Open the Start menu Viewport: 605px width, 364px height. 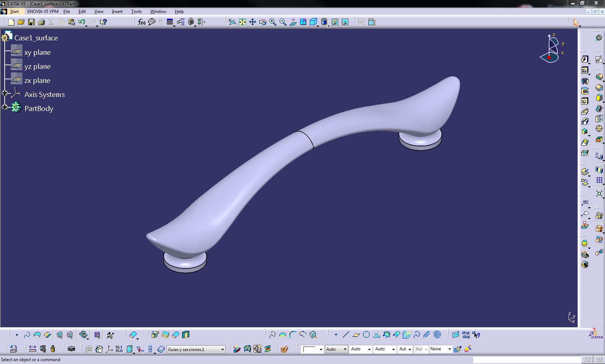(14, 12)
